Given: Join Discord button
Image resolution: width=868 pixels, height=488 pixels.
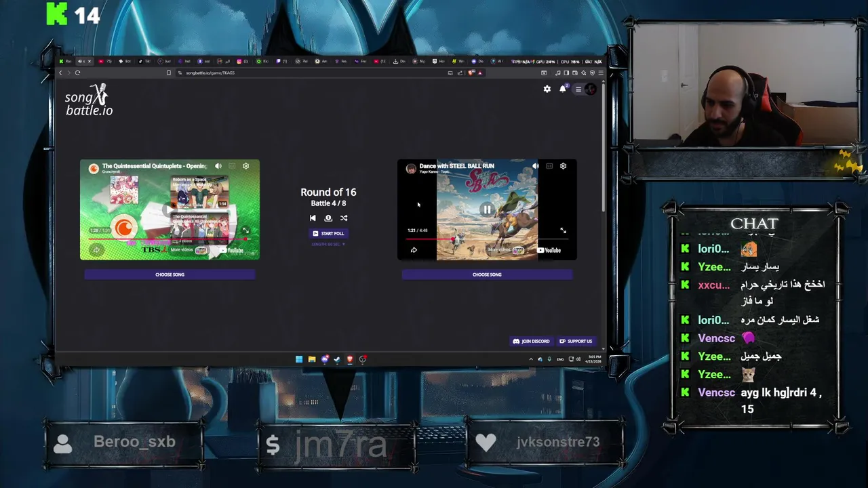Looking at the screenshot, I should (531, 341).
